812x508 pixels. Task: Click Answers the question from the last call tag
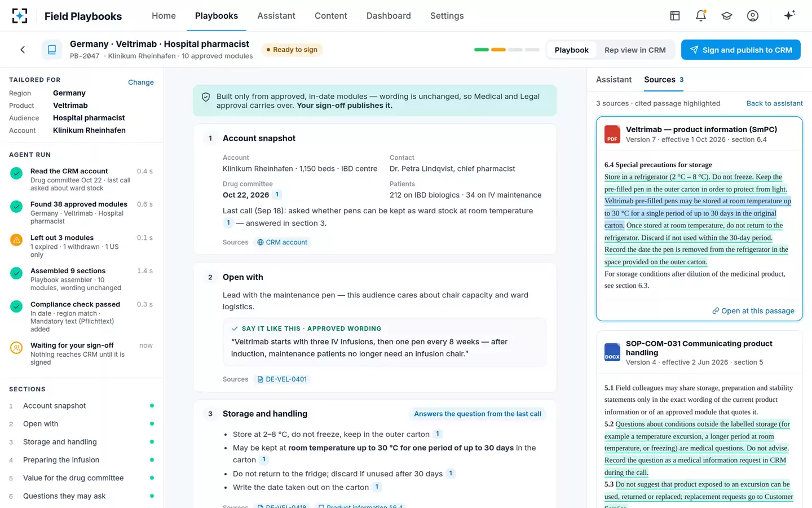pos(478,414)
